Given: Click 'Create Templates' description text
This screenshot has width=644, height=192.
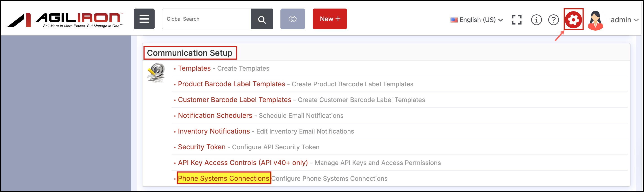Looking at the screenshot, I should pos(243,69).
